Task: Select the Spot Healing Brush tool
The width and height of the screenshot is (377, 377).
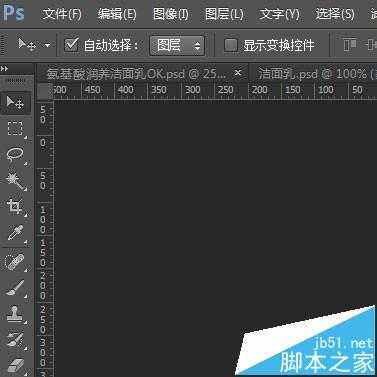Action: [15, 262]
